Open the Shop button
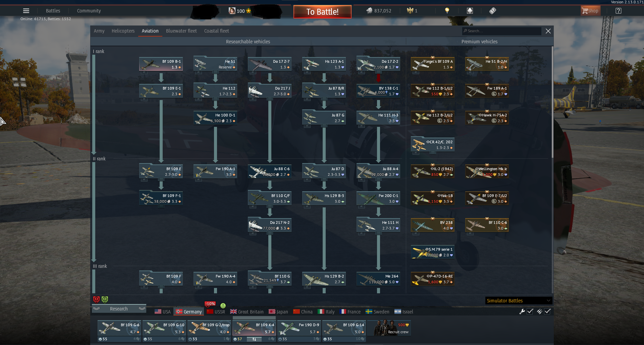Image resolution: width=644 pixels, height=345 pixels. point(590,11)
